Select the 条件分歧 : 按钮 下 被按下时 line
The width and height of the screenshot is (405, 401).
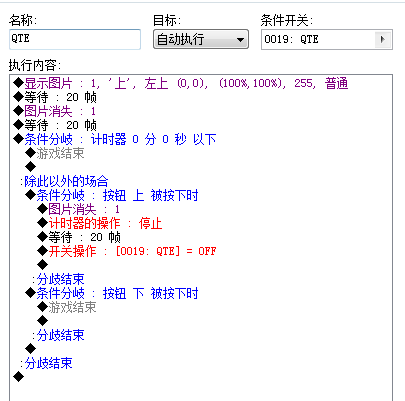click(x=112, y=293)
